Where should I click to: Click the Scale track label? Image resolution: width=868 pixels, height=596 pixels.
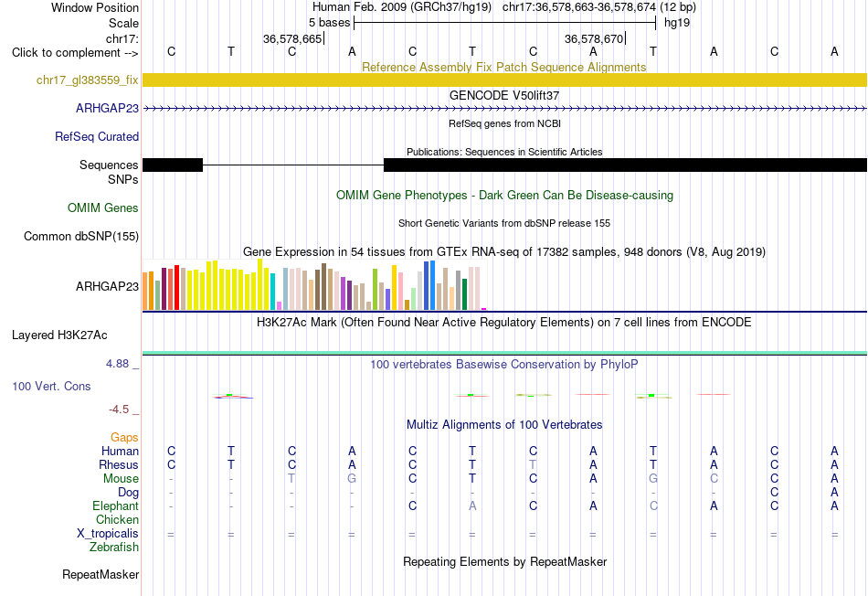click(x=123, y=23)
